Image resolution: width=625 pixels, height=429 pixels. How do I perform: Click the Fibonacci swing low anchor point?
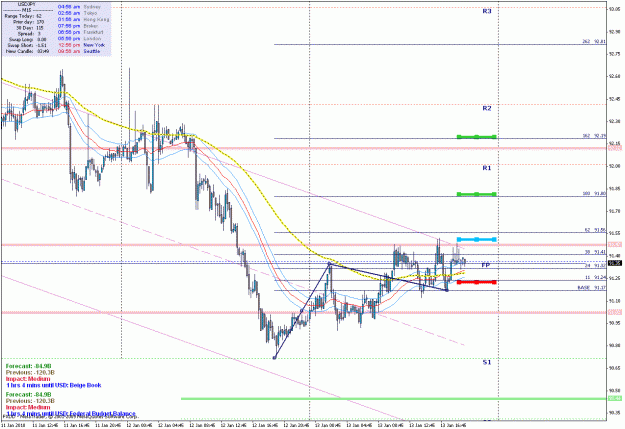[274, 358]
